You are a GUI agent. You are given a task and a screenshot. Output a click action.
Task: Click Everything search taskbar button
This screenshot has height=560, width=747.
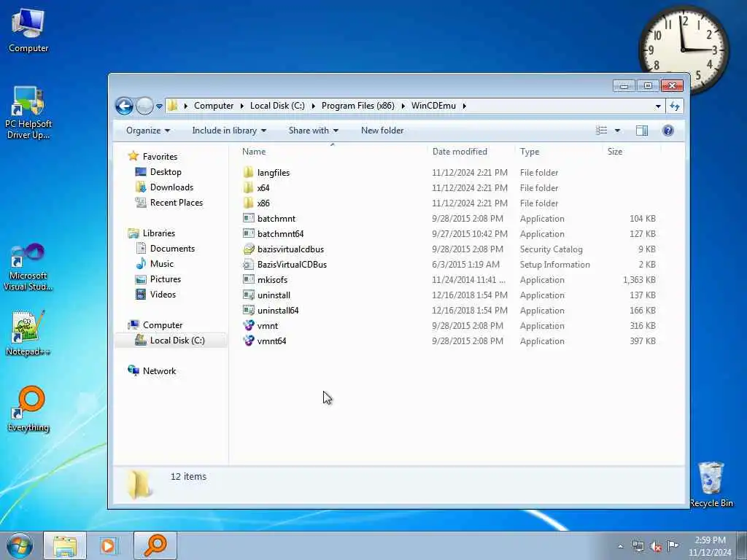[x=155, y=545]
